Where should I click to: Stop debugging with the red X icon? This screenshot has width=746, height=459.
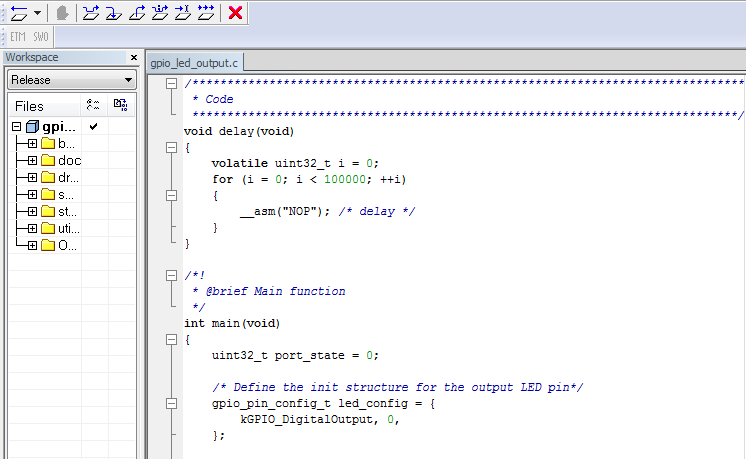click(x=235, y=13)
